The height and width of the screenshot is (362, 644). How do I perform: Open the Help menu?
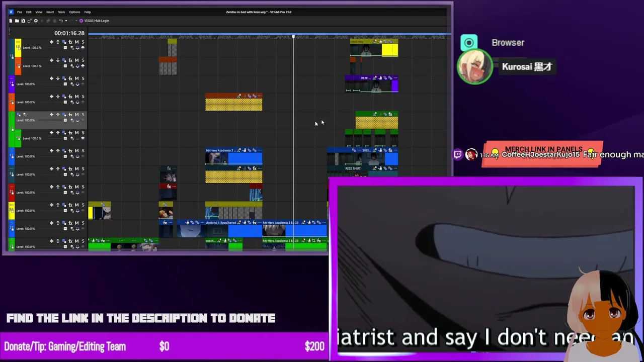pos(88,12)
